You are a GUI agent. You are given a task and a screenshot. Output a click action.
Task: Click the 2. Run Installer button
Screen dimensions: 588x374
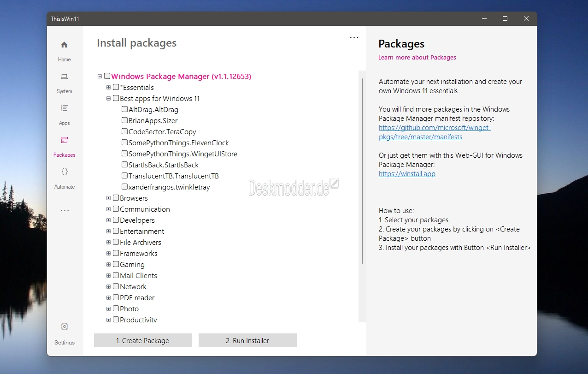(247, 340)
